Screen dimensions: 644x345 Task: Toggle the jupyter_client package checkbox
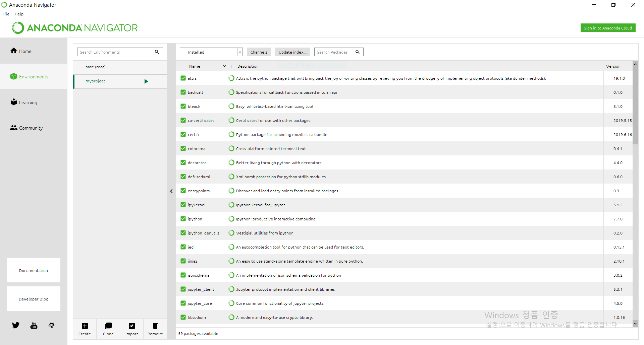tap(183, 289)
